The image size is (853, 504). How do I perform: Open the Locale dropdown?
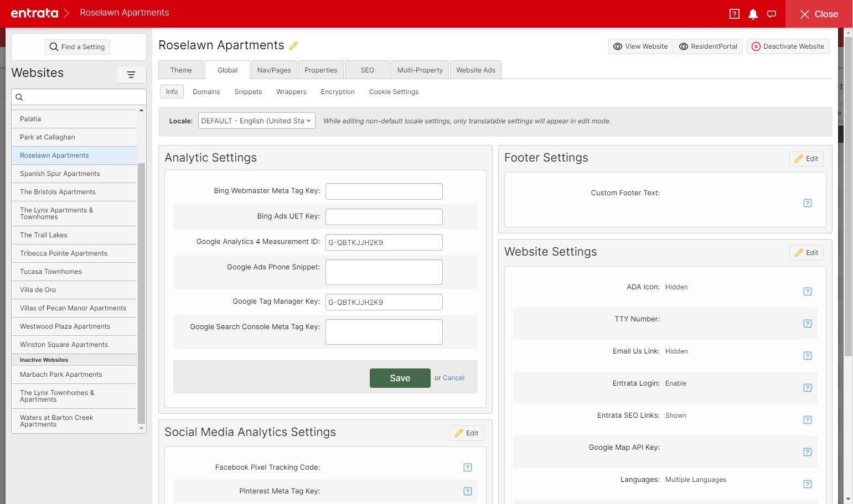tap(257, 121)
